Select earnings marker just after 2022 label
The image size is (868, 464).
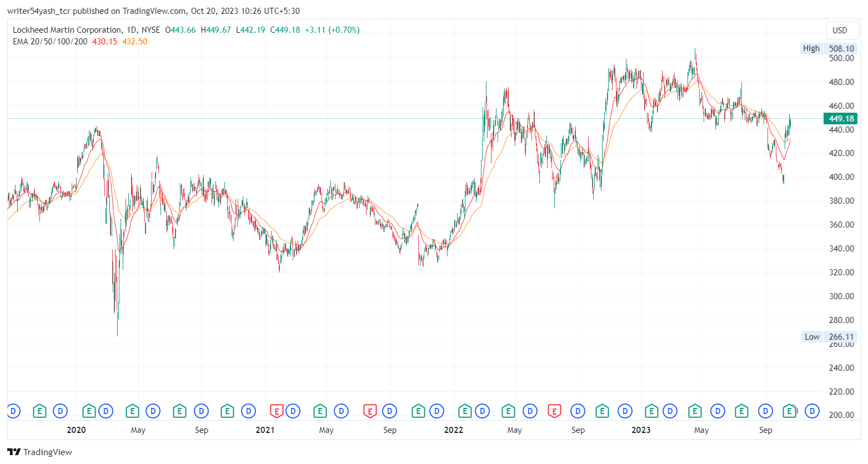pos(465,411)
